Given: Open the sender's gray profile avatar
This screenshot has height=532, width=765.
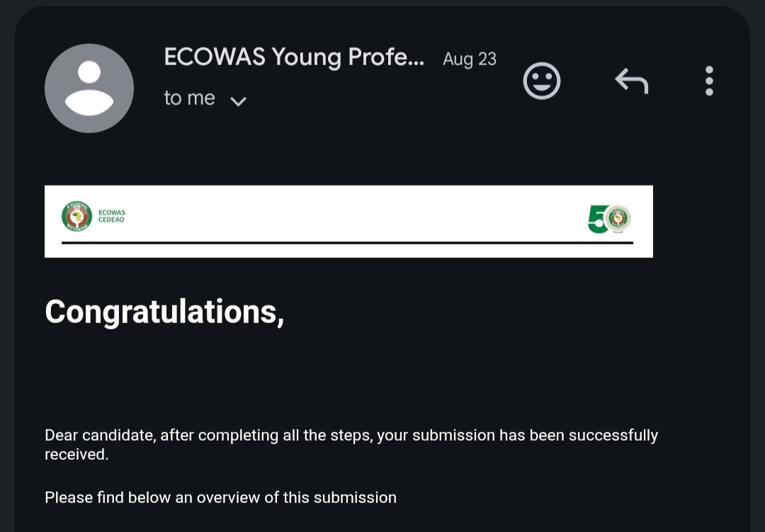Looking at the screenshot, I should pyautogui.click(x=89, y=89).
